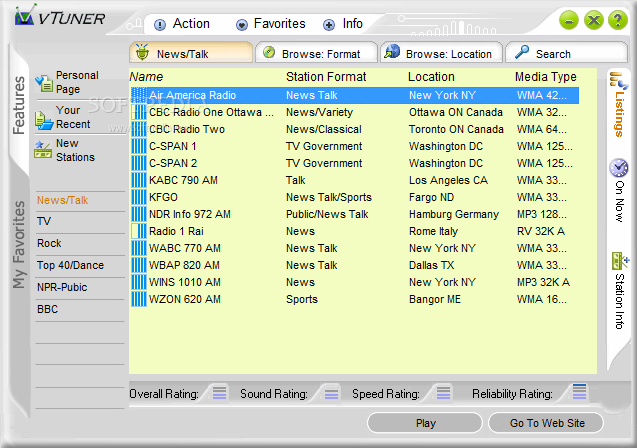The width and height of the screenshot is (637, 448).
Task: Click the New Stations radio icon
Action: pos(43,149)
